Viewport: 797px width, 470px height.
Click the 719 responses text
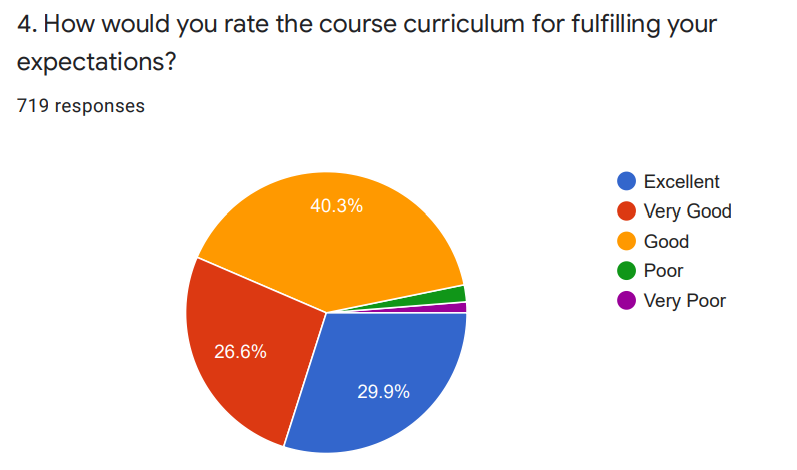(x=81, y=106)
